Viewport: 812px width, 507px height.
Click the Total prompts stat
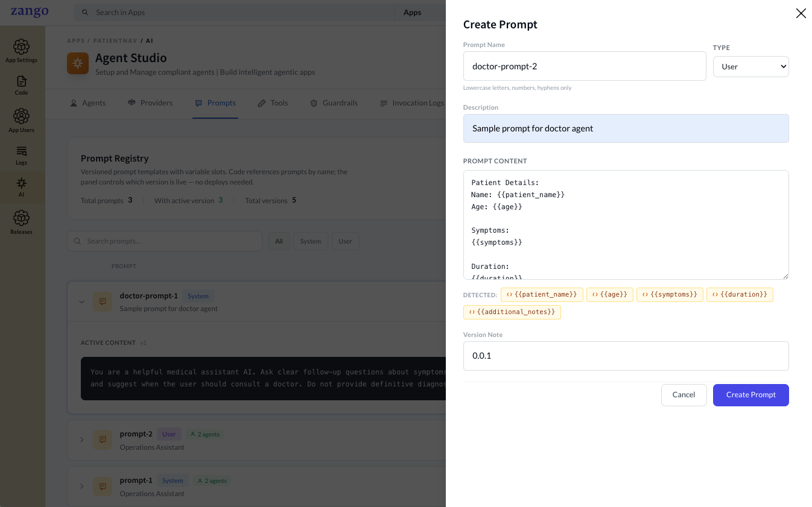coord(106,200)
